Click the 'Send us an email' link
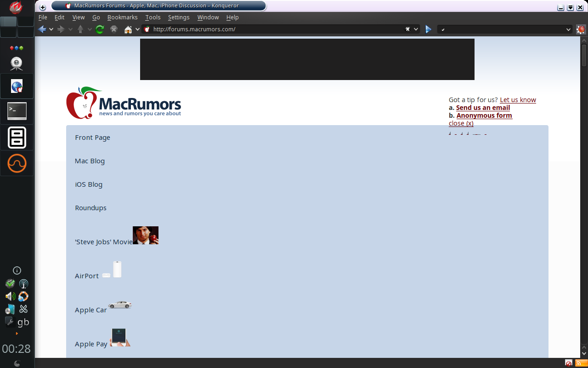This screenshot has width=588, height=368. pyautogui.click(x=483, y=108)
